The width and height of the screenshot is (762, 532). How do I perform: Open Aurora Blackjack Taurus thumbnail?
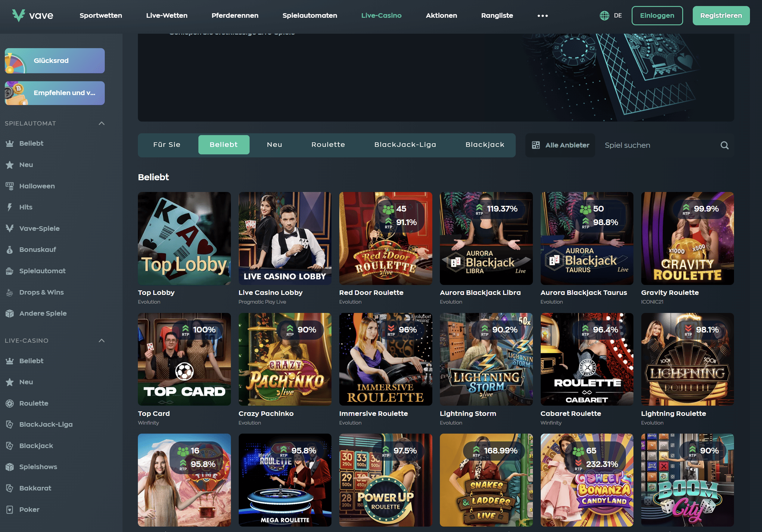[x=587, y=239]
